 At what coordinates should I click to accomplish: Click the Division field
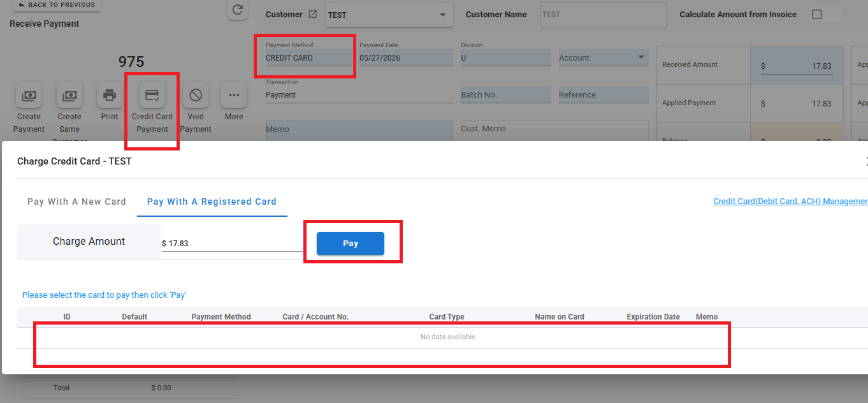tap(506, 57)
